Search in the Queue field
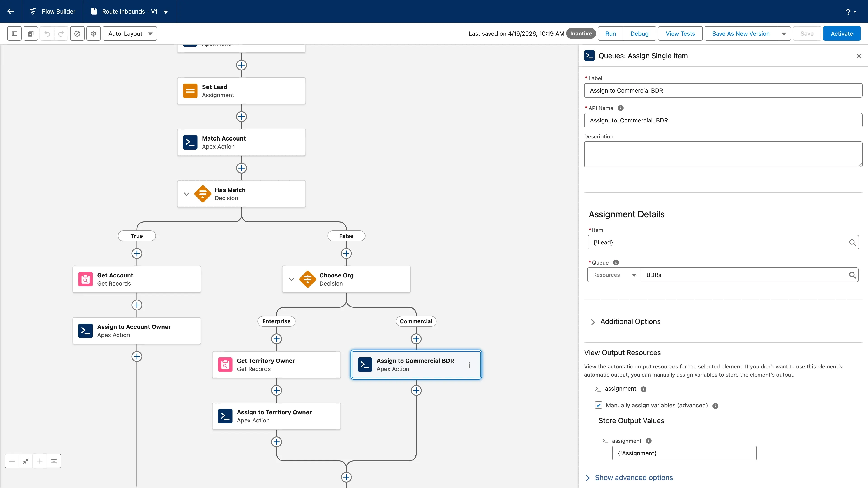The image size is (868, 488). click(852, 275)
